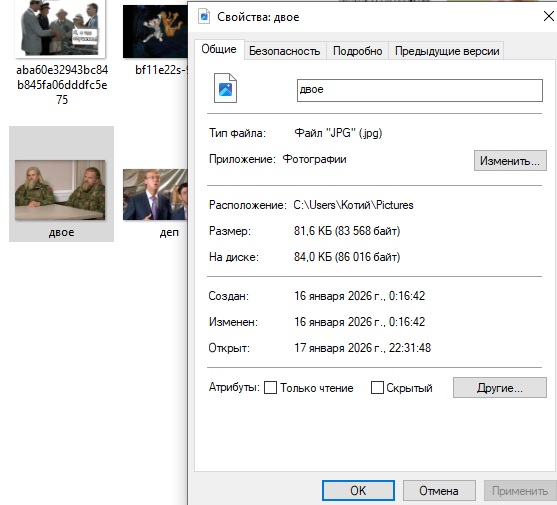Screen dimensions: 557x505
Task: Select the bf11e22s cartoon thumbnail
Action: (x=155, y=31)
